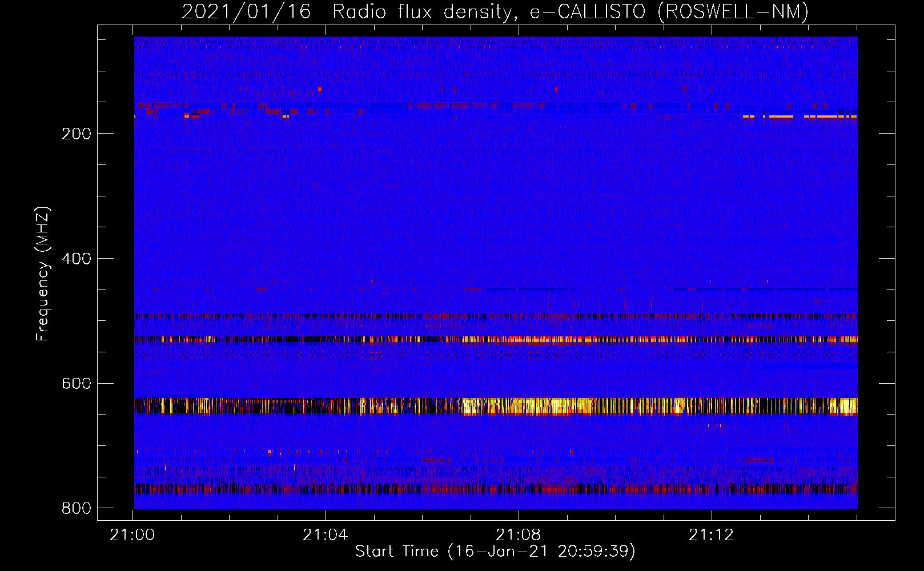Click the '21:00' time tick label
Screen dimensions: 924x571
click(132, 535)
